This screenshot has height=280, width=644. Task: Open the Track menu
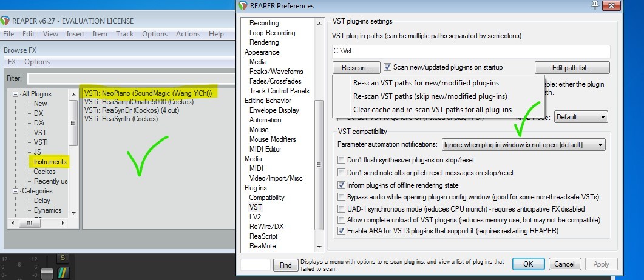point(125,34)
